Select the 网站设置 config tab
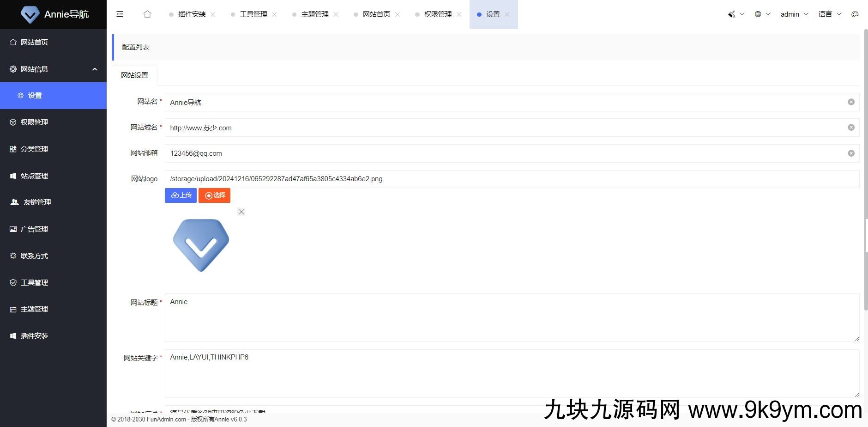The image size is (868, 427). point(134,75)
